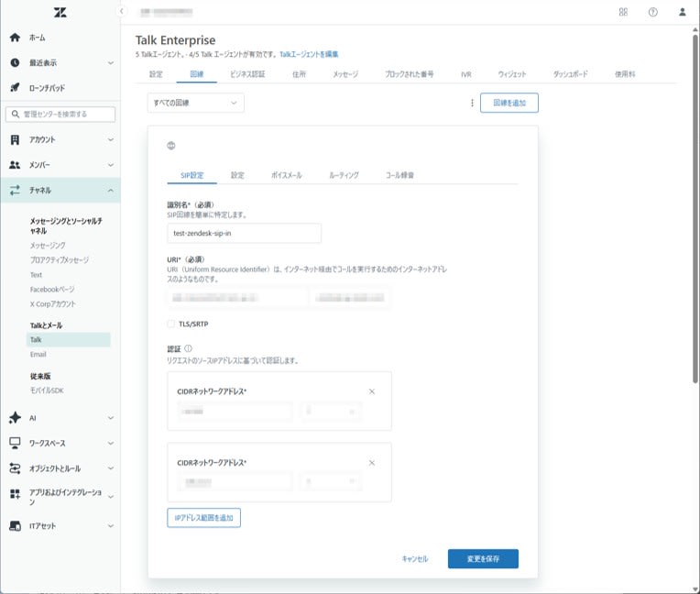Open the Talkエージェントを編集 link
The width and height of the screenshot is (700, 594).
pyautogui.click(x=309, y=54)
